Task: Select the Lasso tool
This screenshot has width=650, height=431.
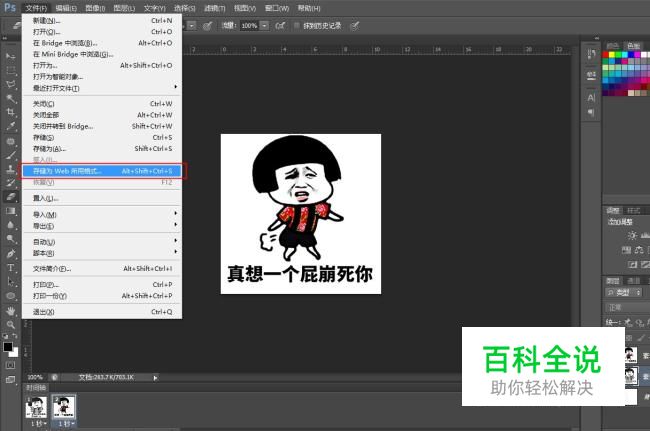Action: click(x=10, y=84)
